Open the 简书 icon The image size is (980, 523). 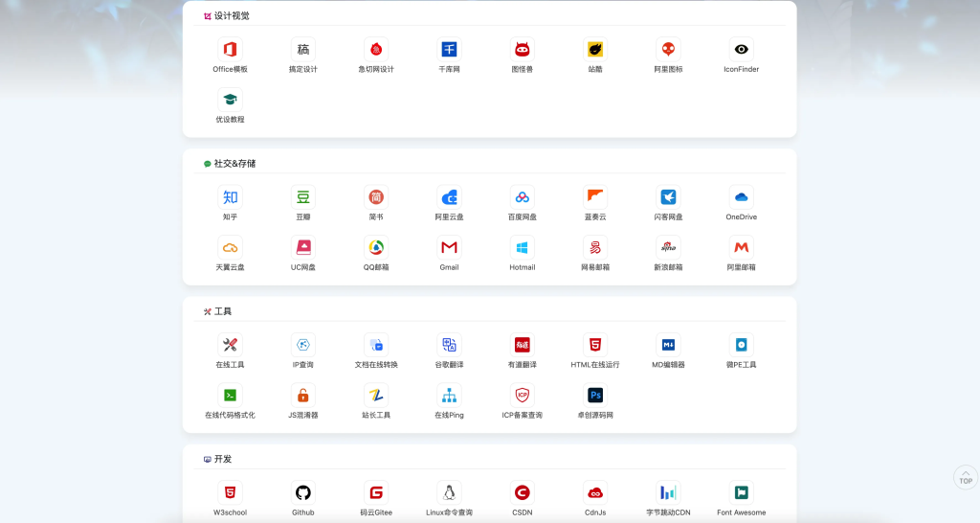376,197
